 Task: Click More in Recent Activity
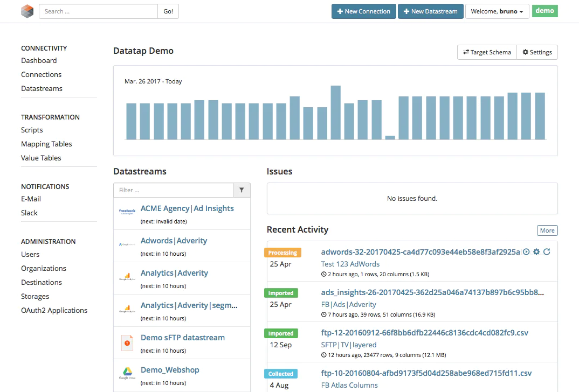pos(547,230)
